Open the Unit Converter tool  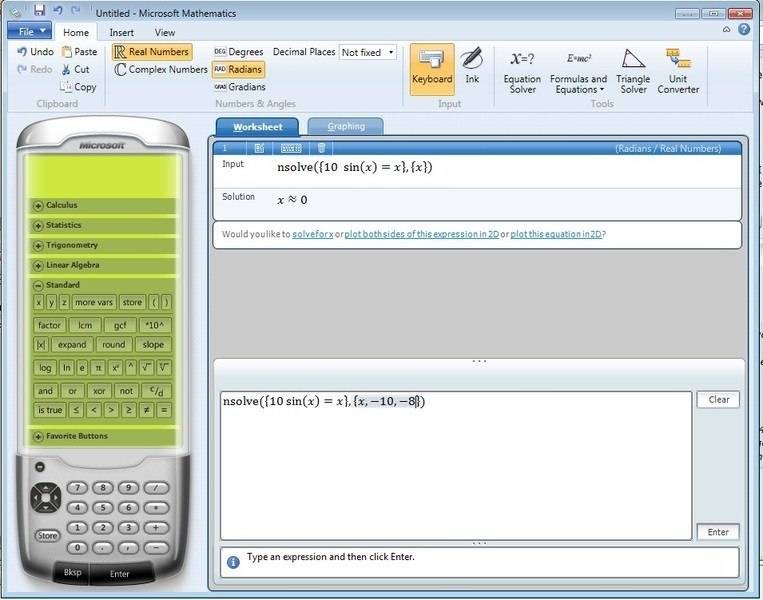[678, 71]
